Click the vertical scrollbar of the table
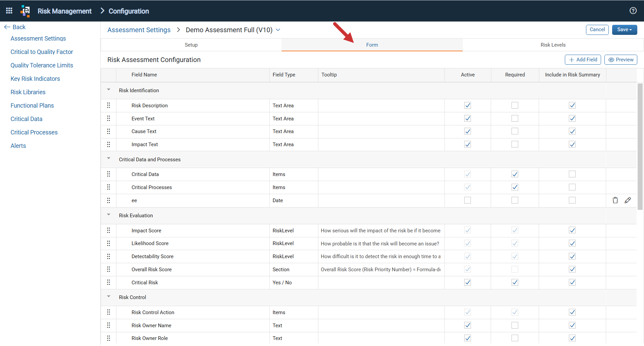The image size is (644, 346). pos(640,147)
